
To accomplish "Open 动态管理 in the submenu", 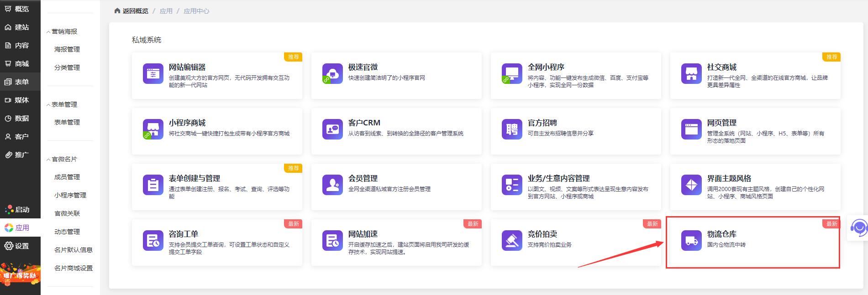I will click(x=67, y=232).
